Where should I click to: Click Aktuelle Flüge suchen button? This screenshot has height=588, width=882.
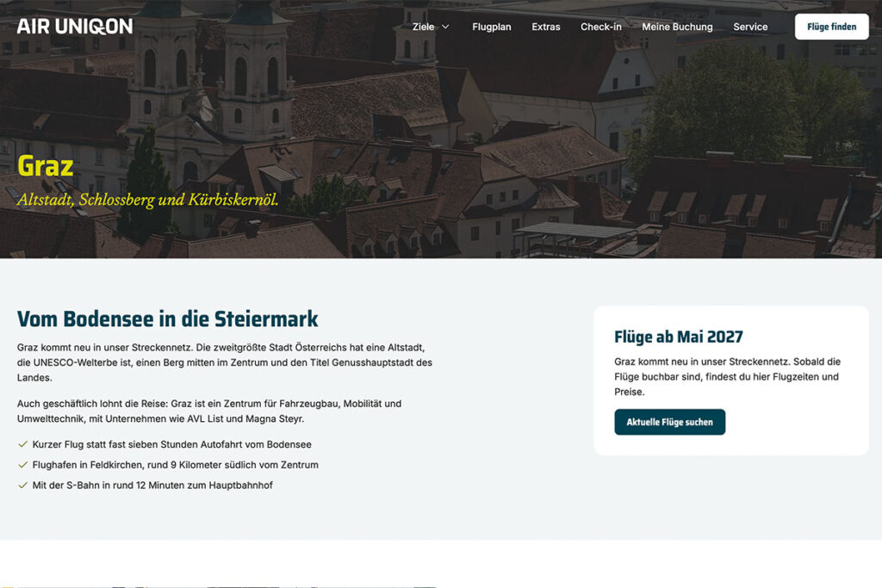(x=669, y=422)
